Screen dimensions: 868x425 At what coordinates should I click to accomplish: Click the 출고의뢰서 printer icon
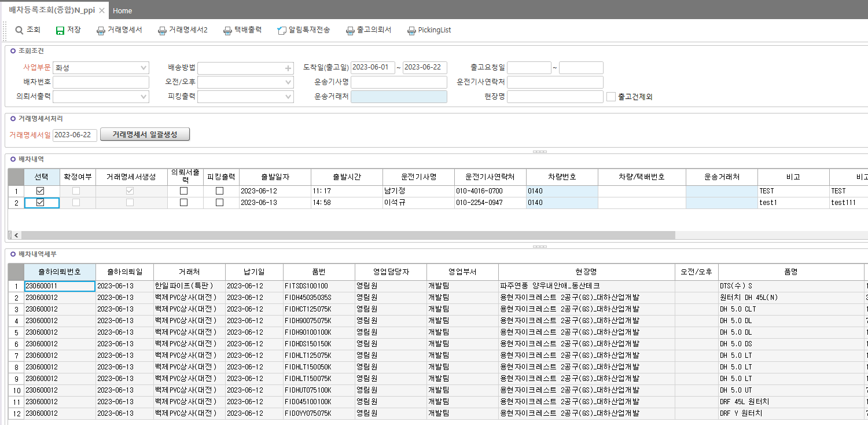tap(350, 30)
